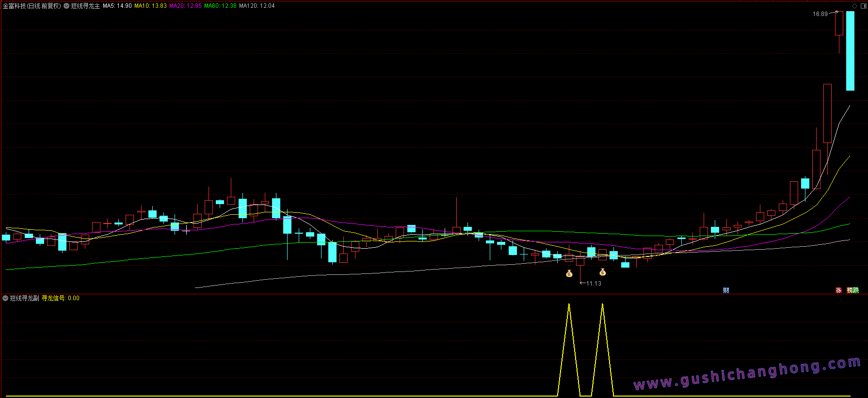This screenshot has height=398, width=868.
Task: Click the white MA5 legend label
Action: tap(117, 6)
